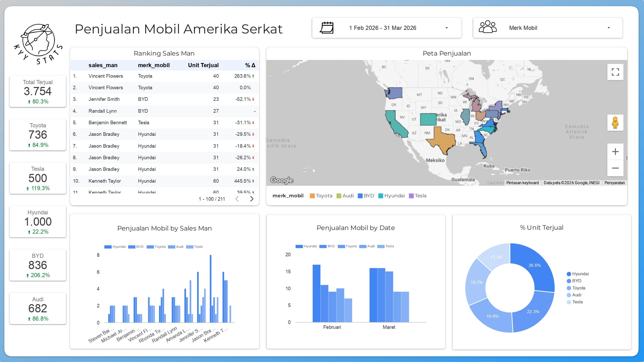Click the KY Stats logo
This screenshot has width=644, height=362.
[38, 44]
